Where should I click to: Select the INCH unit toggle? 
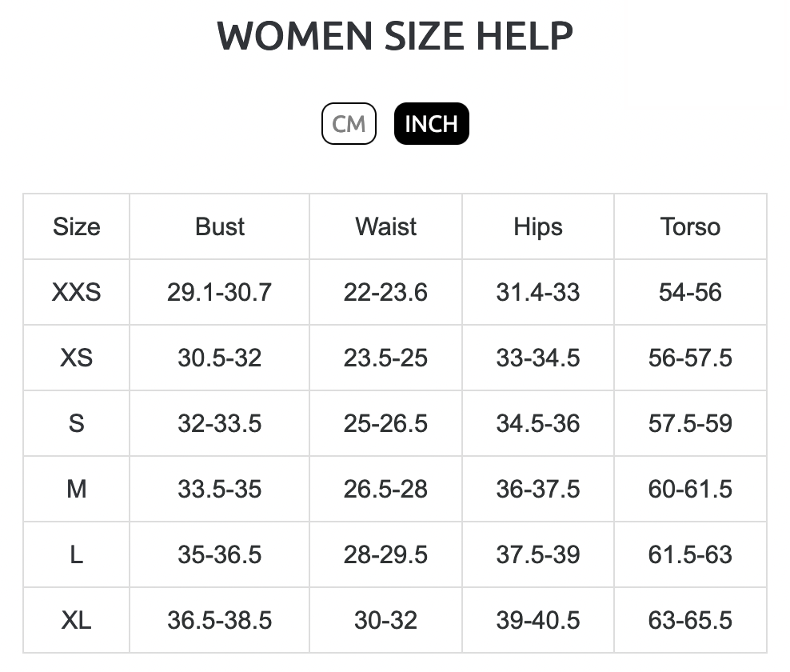(431, 123)
